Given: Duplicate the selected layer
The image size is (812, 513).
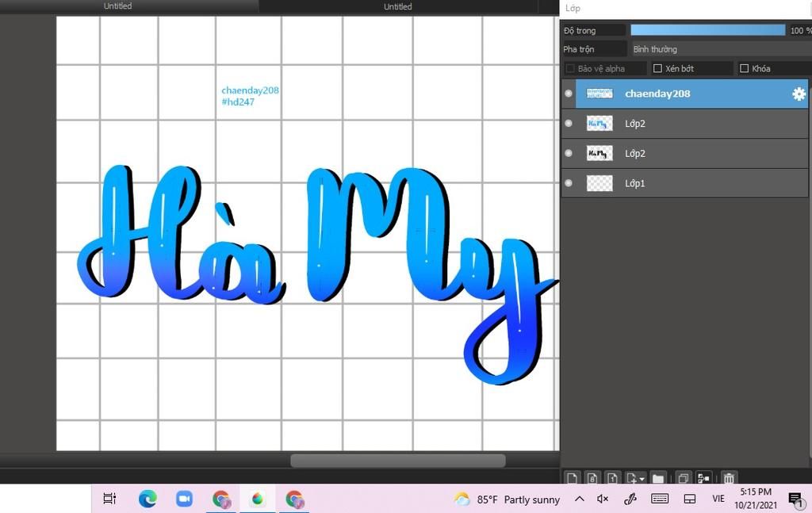Looking at the screenshot, I should [x=683, y=478].
